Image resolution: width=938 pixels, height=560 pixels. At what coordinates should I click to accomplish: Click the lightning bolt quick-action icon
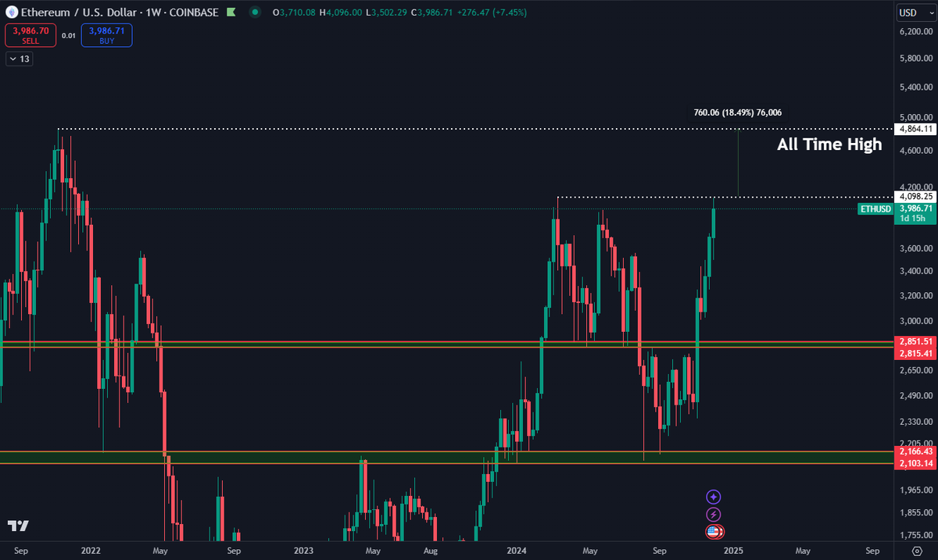point(714,514)
